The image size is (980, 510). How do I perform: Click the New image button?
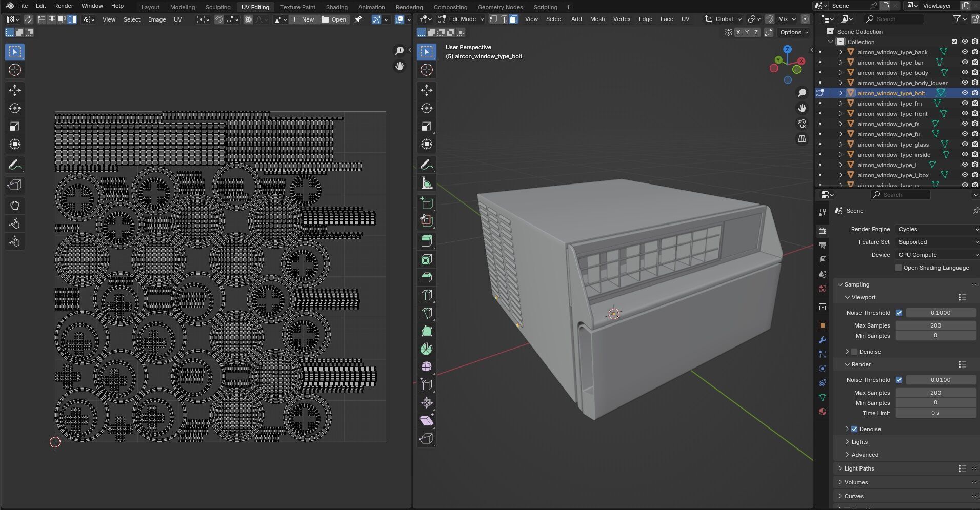(303, 19)
